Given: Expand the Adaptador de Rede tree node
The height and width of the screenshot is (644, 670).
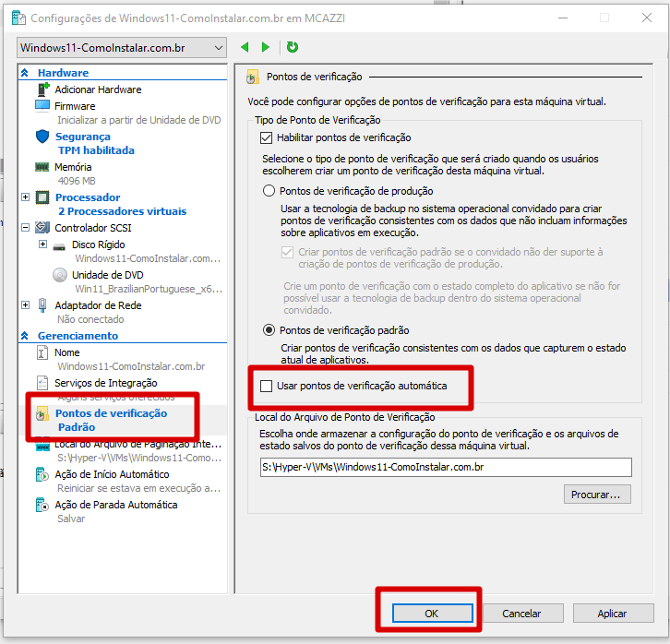Looking at the screenshot, I should [26, 304].
